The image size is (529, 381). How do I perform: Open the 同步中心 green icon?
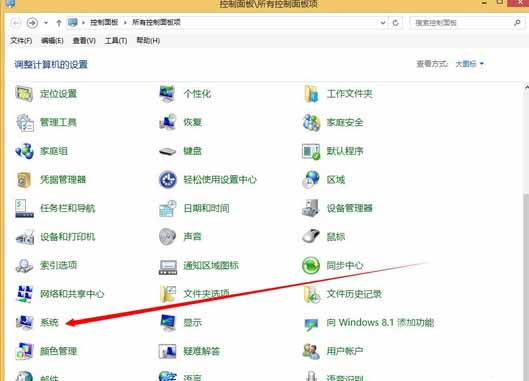[x=311, y=265]
